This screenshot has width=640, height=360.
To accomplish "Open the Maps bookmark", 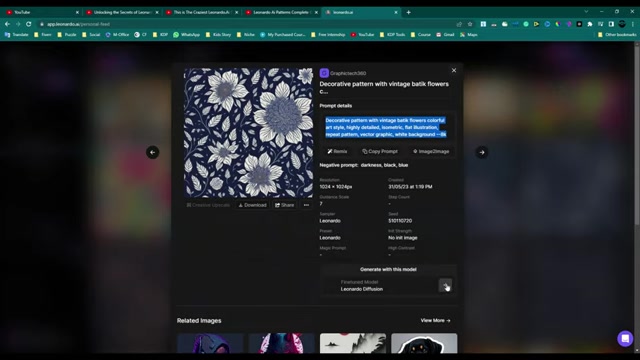I will pyautogui.click(x=469, y=35).
